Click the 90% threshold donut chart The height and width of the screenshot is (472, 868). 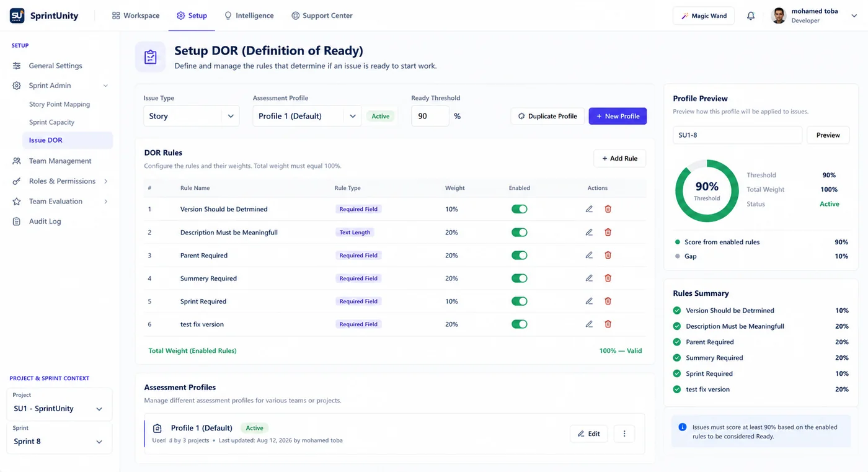[x=707, y=190]
